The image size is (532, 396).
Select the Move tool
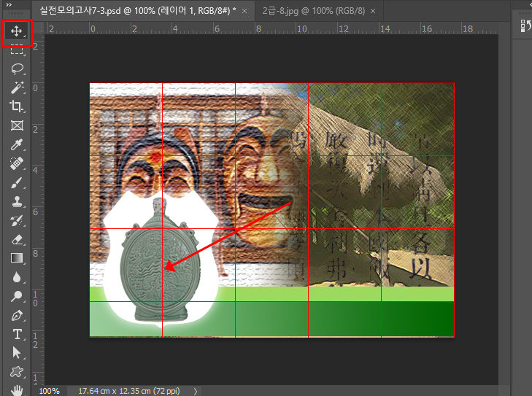[16, 31]
